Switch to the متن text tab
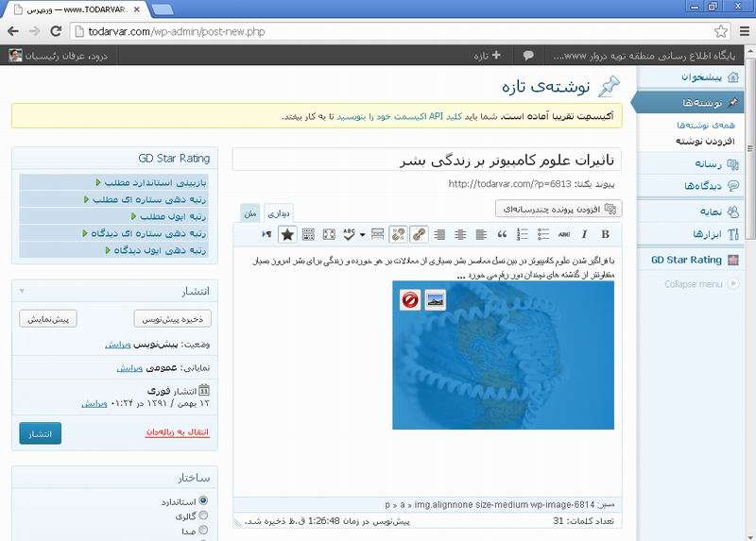This screenshot has width=756, height=541. pyautogui.click(x=250, y=213)
